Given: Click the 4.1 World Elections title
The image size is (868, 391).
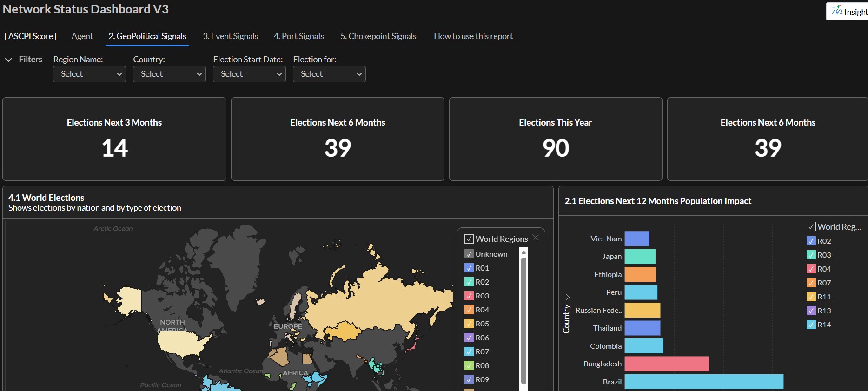Looking at the screenshot, I should [x=46, y=198].
